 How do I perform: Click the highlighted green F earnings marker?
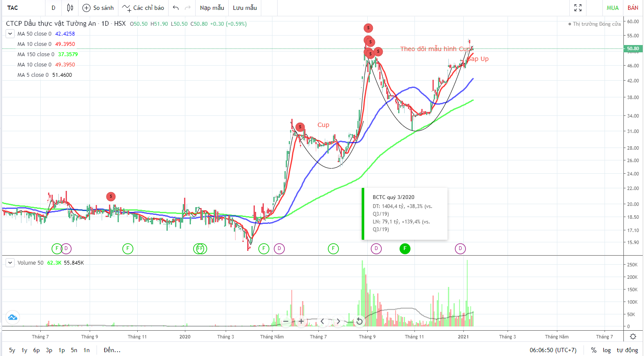[405, 248]
